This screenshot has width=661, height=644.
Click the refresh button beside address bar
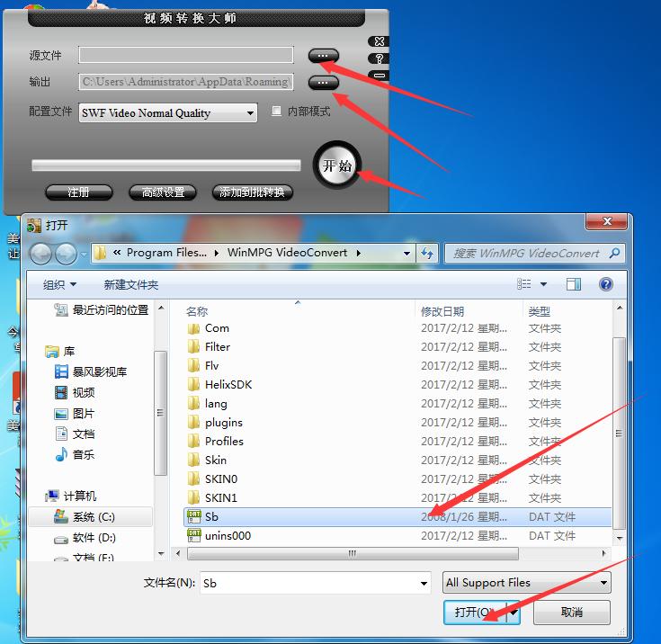(x=427, y=253)
